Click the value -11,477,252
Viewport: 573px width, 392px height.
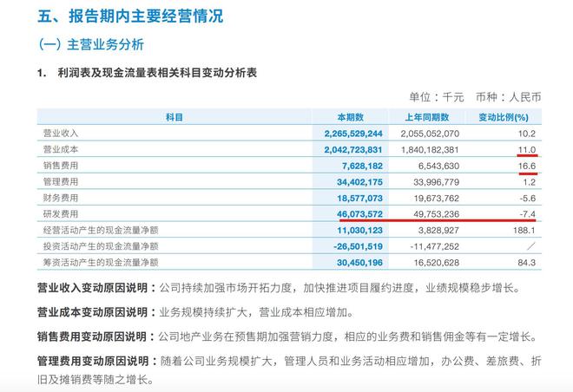(434, 246)
